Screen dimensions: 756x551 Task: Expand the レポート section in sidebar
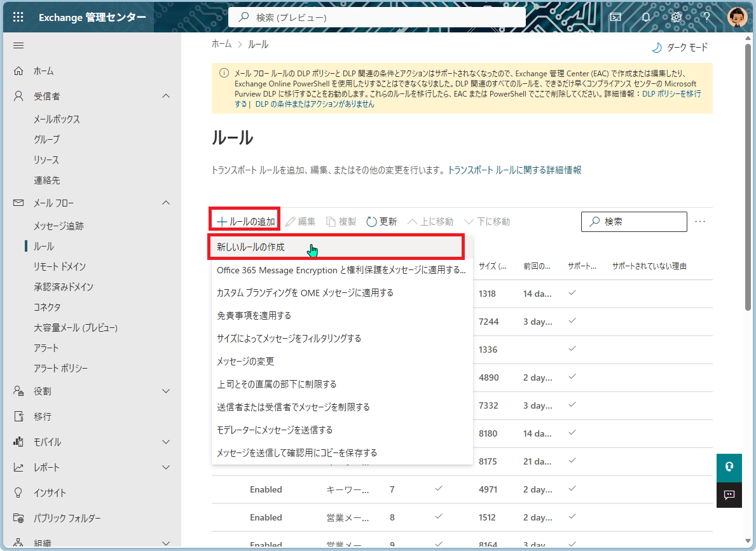(x=166, y=467)
